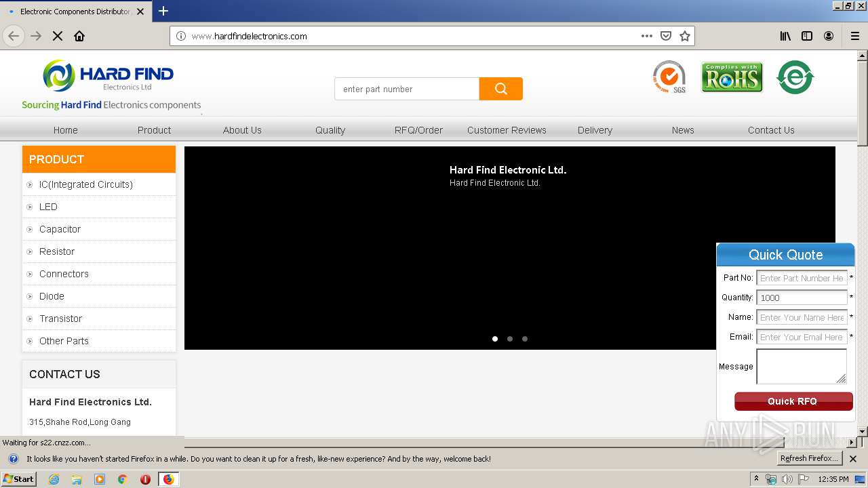Screen dimensions: 868x488
Task: Open the Delivery menu item
Action: pyautogui.click(x=595, y=130)
